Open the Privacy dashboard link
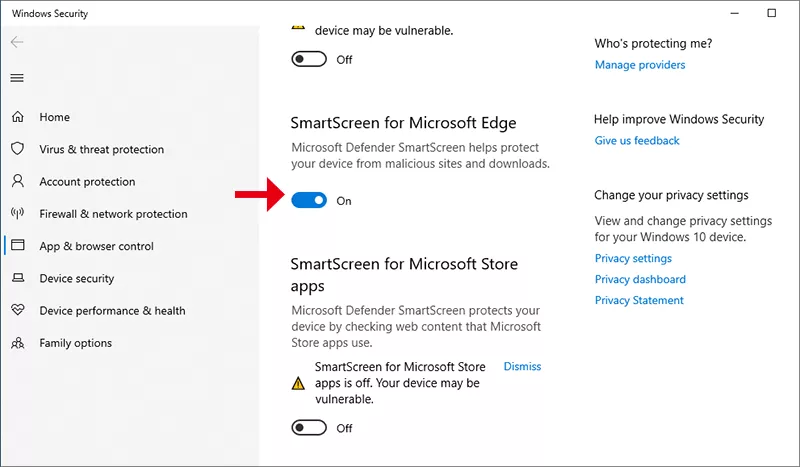Image resolution: width=800 pixels, height=467 pixels. (640, 280)
